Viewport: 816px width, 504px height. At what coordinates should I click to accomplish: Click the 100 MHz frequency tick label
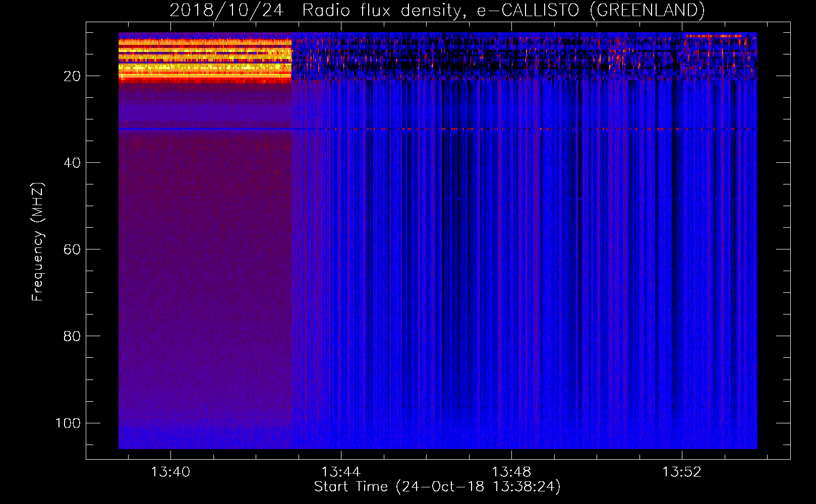68,423
